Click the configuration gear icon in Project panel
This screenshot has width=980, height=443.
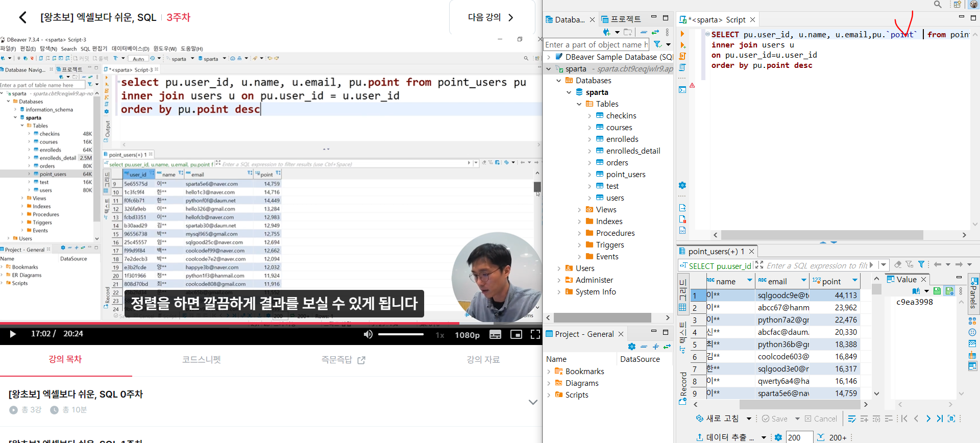point(632,347)
